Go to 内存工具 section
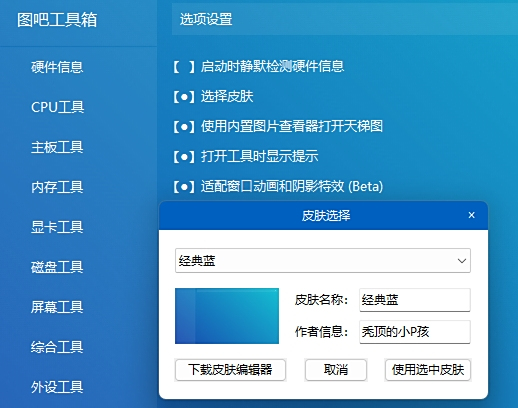The width and height of the screenshot is (518, 408). (x=57, y=187)
